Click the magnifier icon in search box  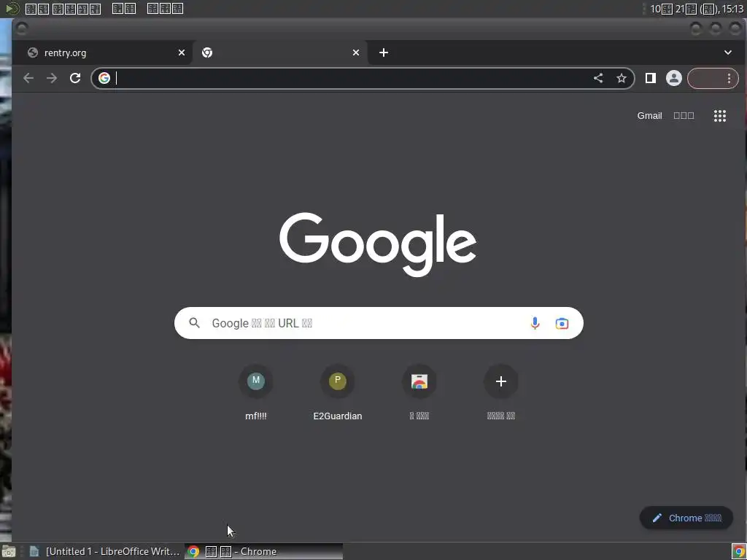194,323
